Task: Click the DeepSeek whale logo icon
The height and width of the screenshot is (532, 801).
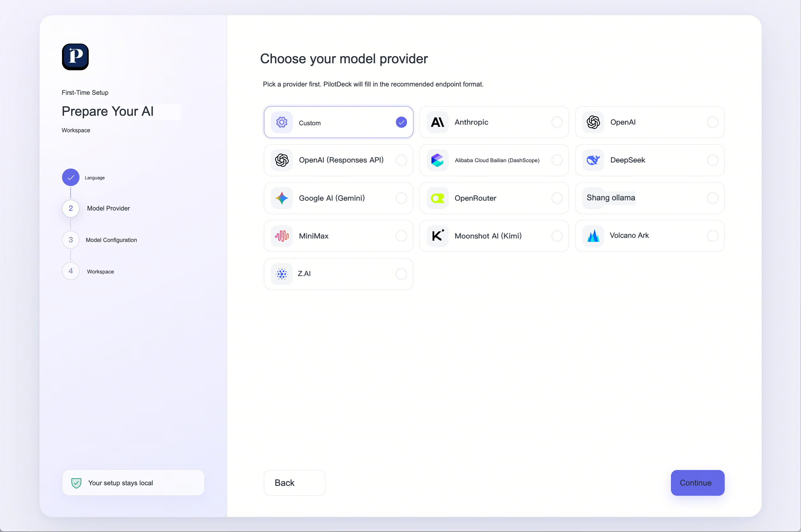Action: [593, 160]
